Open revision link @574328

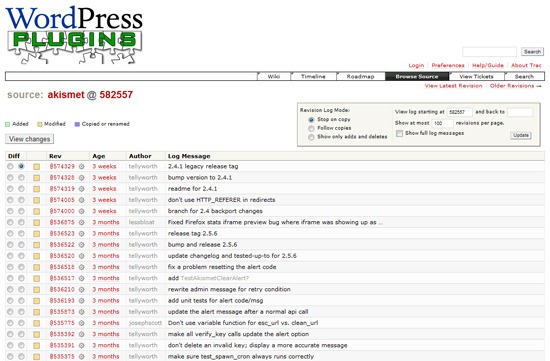tap(62, 178)
